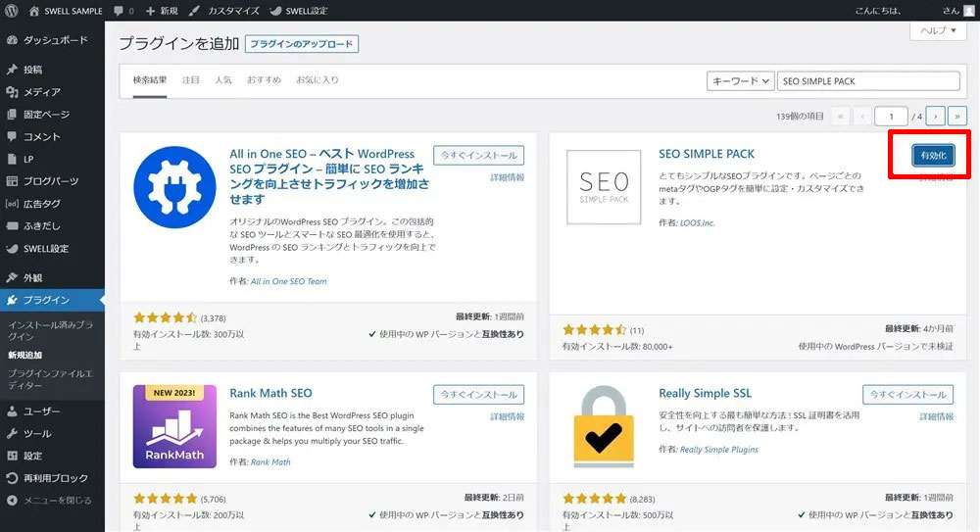This screenshot has height=532, width=980.
Task: Open ユーザー users menu in sidebar
Action: click(12, 411)
